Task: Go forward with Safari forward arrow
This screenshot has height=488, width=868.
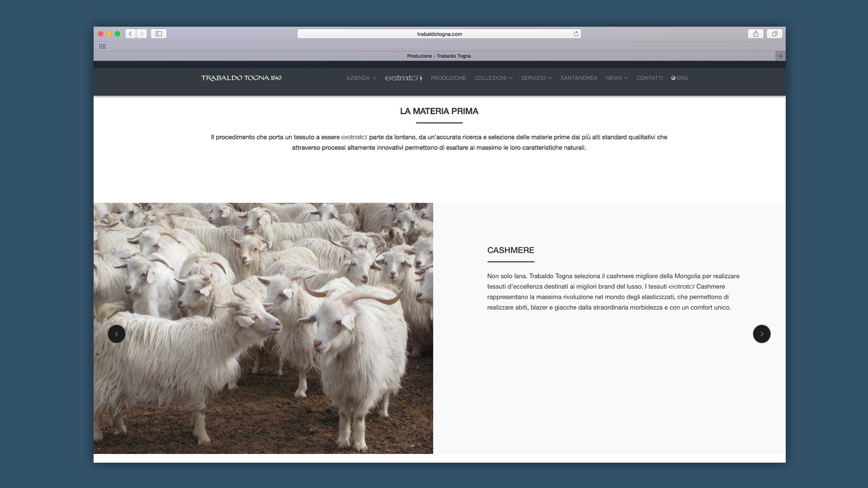Action: point(142,34)
